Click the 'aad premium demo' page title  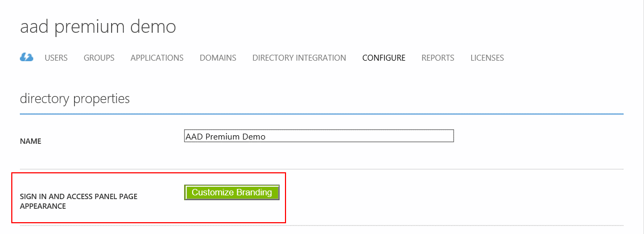(x=98, y=27)
